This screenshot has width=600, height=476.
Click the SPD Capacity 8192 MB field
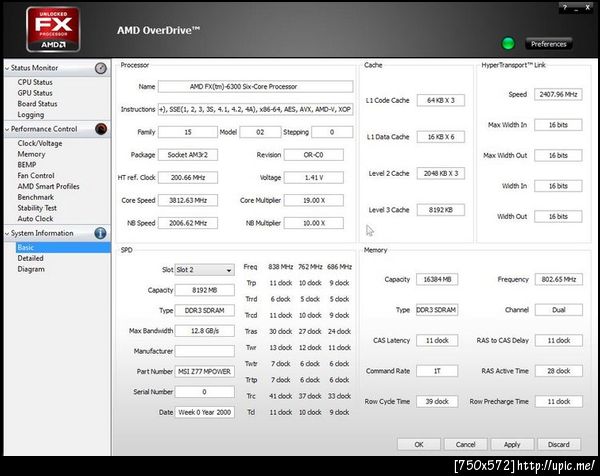point(204,290)
